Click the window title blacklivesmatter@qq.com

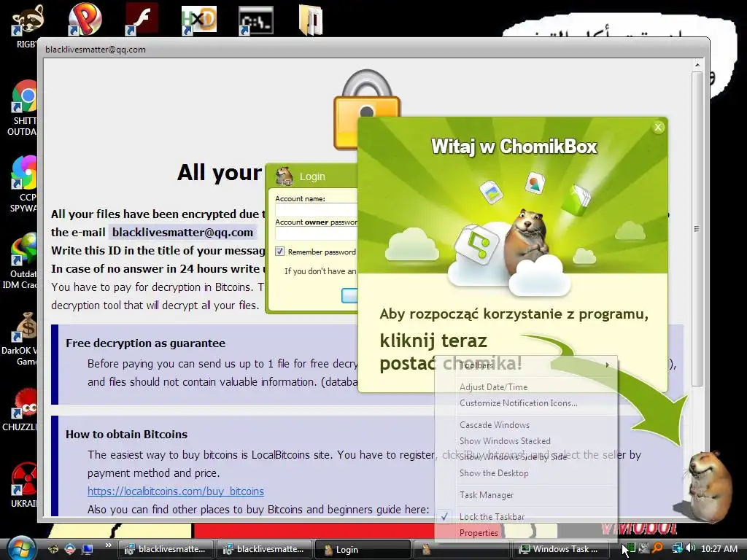(x=96, y=50)
